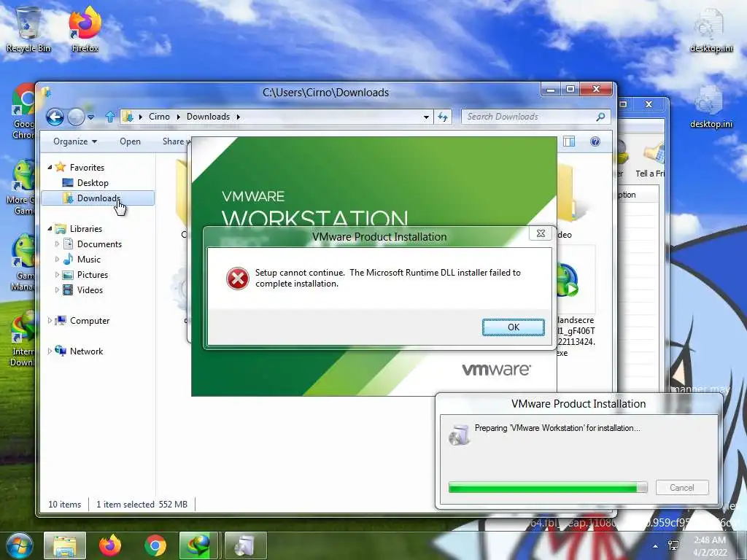This screenshot has width=747, height=560.
Task: Click Open in Explorer toolbar
Action: coord(130,141)
